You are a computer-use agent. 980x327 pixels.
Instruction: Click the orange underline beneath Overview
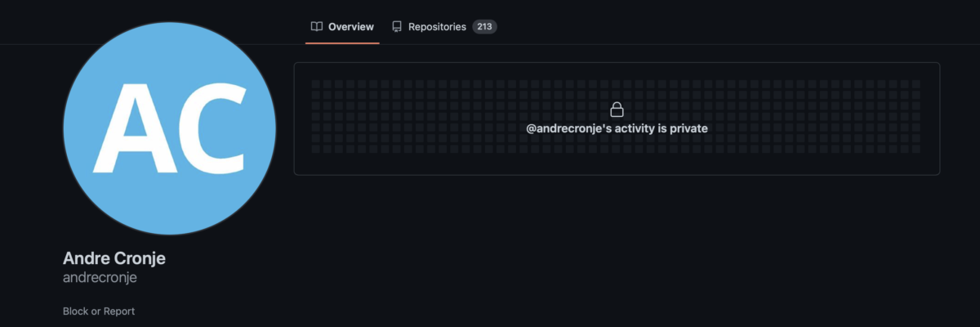(342, 43)
